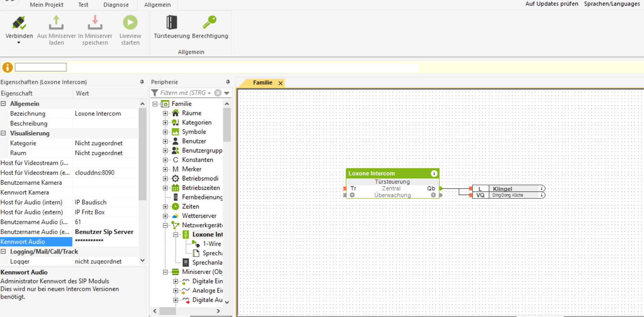This screenshot has width=644, height=317.
Task: Click the Benutzergruppen people icon
Action: tap(175, 150)
